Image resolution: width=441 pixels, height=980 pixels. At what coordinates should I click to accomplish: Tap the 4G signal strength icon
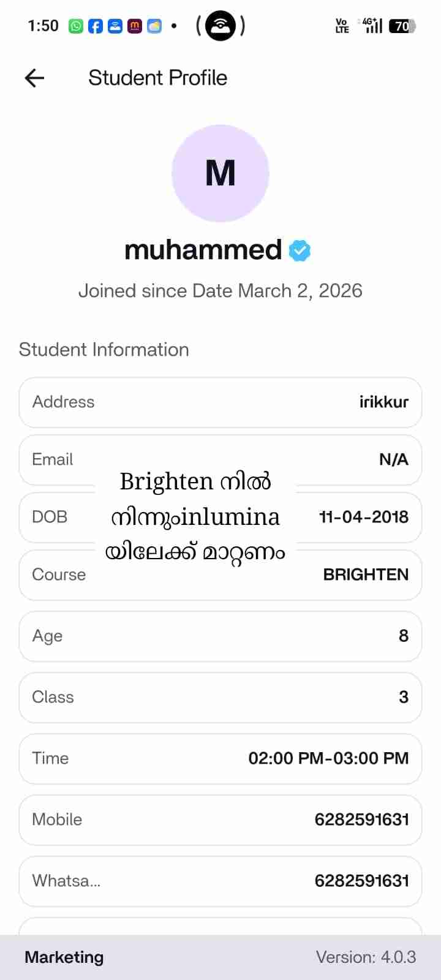372,26
